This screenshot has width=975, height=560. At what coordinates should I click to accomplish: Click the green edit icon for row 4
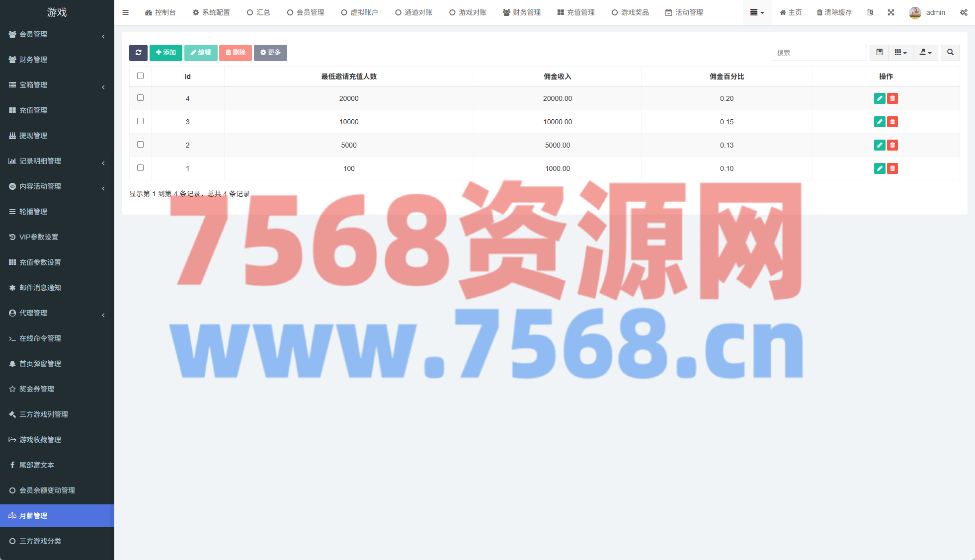click(879, 98)
